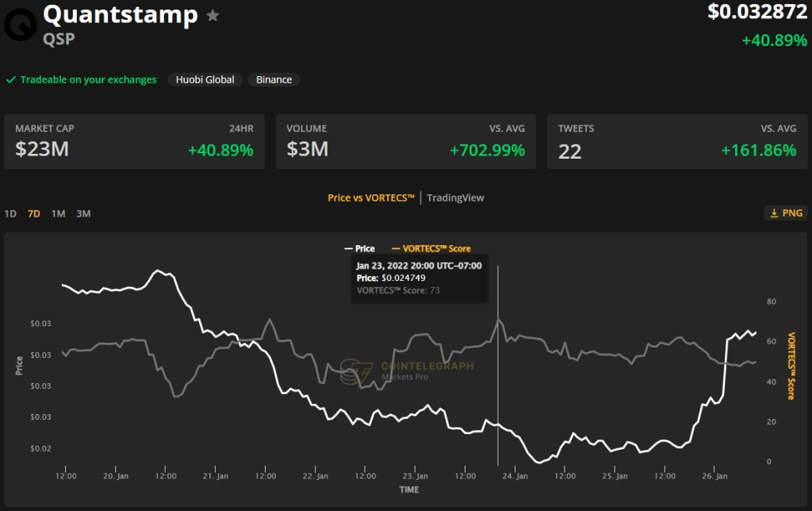Open the Price vs VORTECS™ chart view
This screenshot has height=511, width=812.
click(371, 198)
